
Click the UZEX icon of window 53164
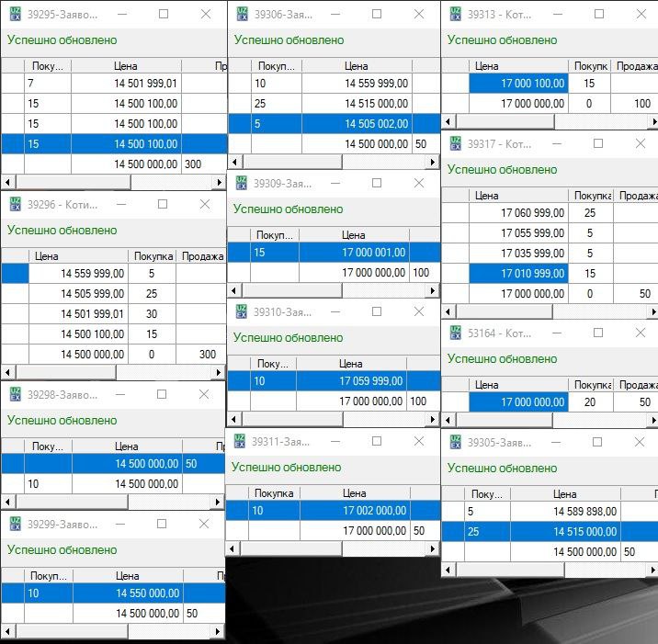pyautogui.click(x=455, y=333)
